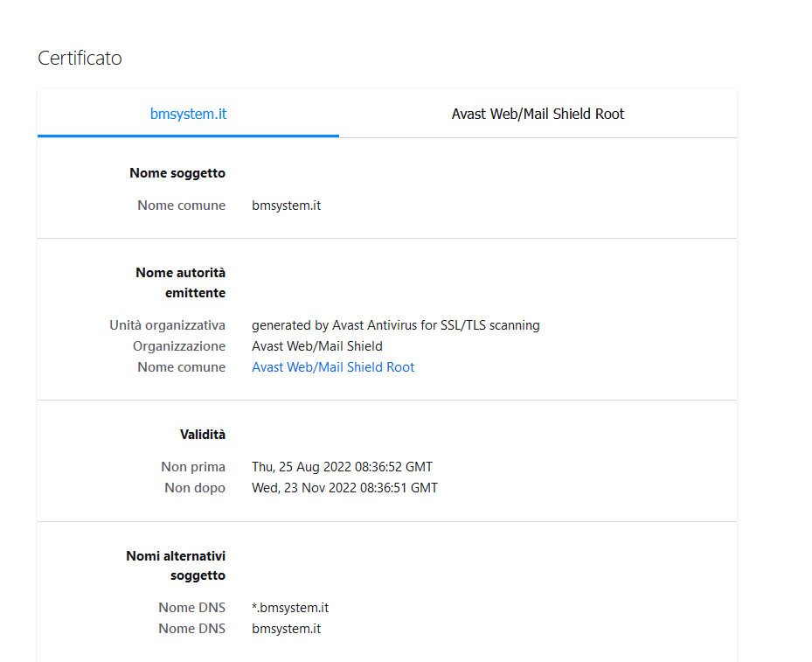This screenshot has width=812, height=662.
Task: Click the Unità organizzativa label
Action: click(x=167, y=325)
